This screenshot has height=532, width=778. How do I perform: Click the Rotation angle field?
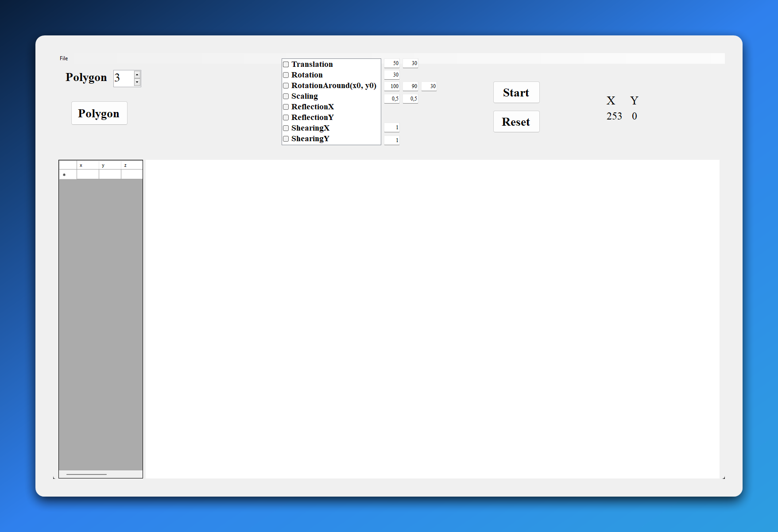(392, 75)
